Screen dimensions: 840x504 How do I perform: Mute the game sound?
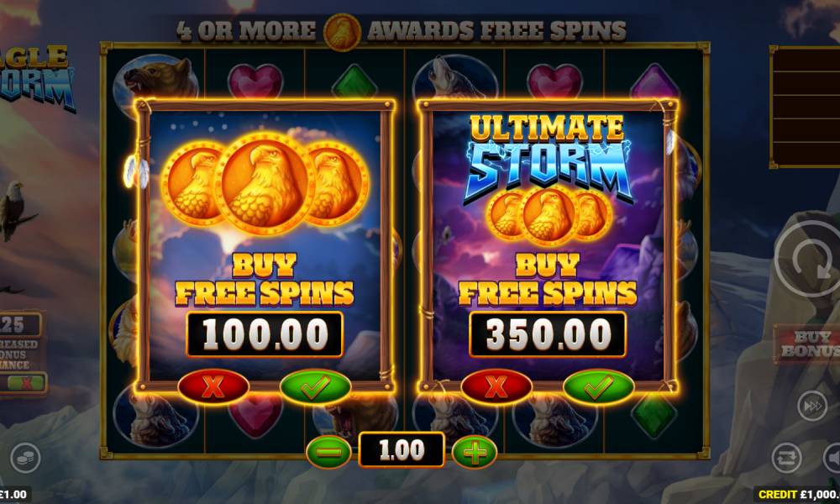(x=832, y=459)
